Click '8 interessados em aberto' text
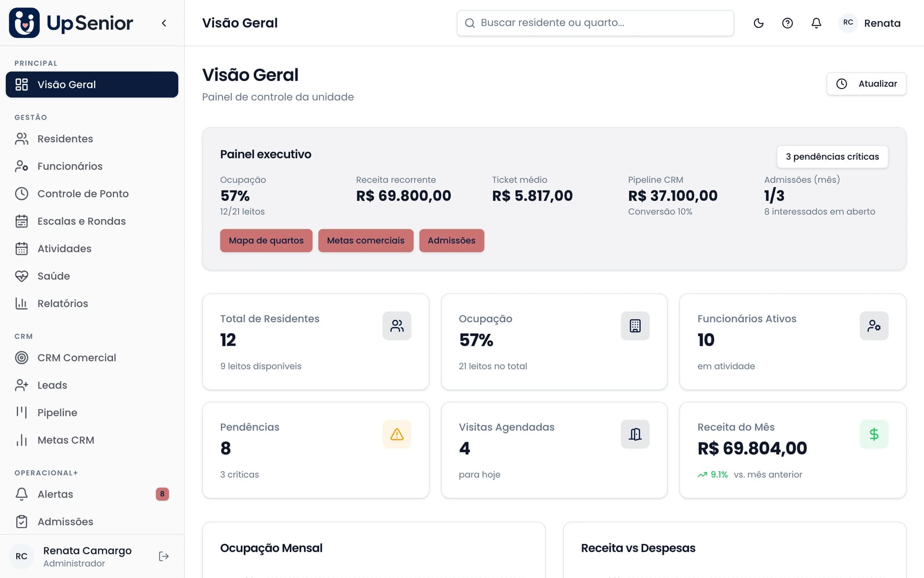The height and width of the screenshot is (578, 924). click(x=820, y=211)
